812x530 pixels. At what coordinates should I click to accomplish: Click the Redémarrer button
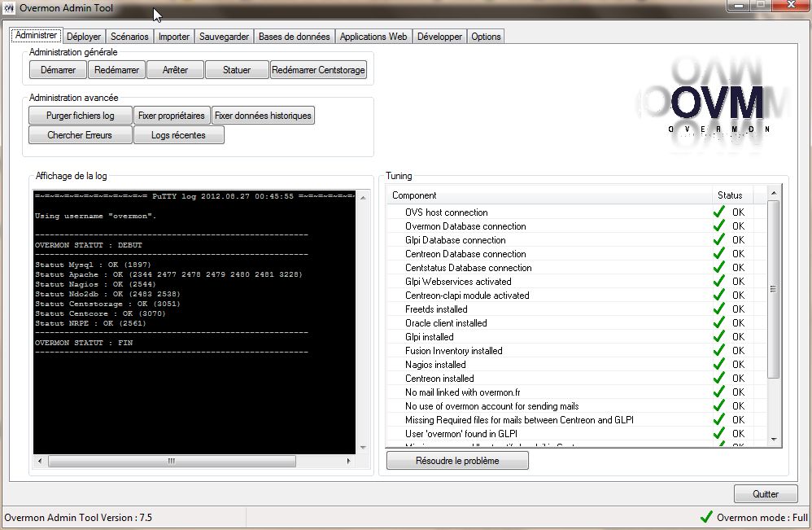pyautogui.click(x=116, y=70)
